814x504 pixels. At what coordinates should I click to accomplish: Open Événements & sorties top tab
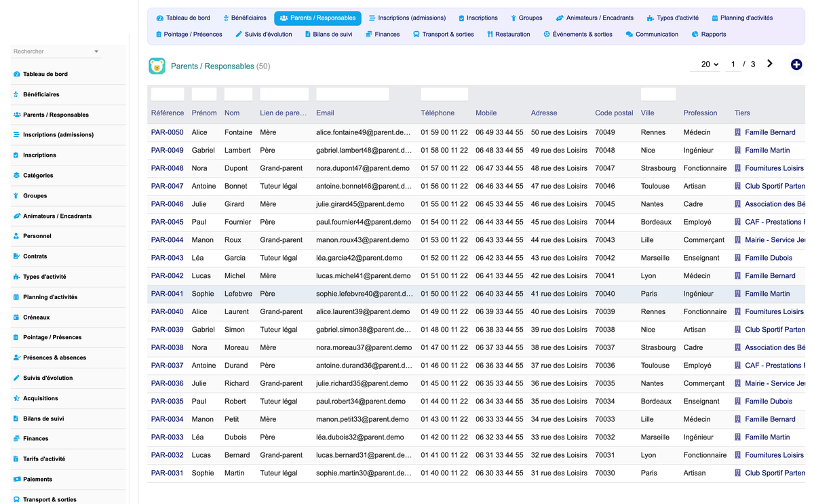point(578,34)
